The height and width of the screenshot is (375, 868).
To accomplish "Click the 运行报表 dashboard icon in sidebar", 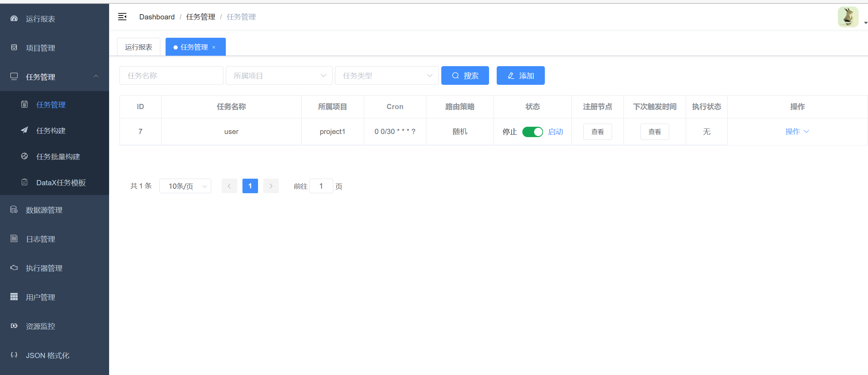I will tap(14, 19).
